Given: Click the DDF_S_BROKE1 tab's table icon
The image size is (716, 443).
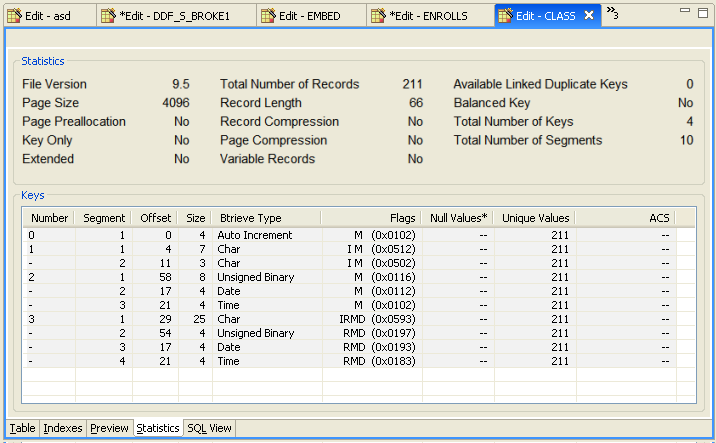Looking at the screenshot, I should pyautogui.click(x=108, y=16).
